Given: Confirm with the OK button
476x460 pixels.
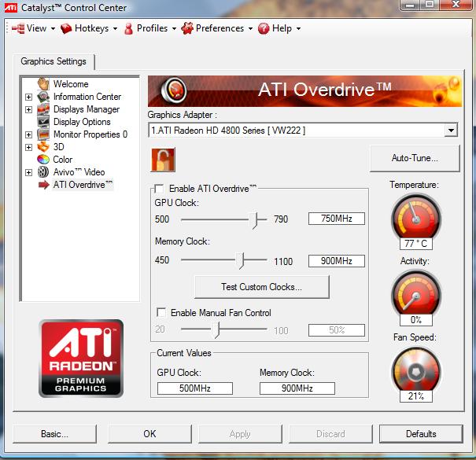Looking at the screenshot, I should pos(149,434).
